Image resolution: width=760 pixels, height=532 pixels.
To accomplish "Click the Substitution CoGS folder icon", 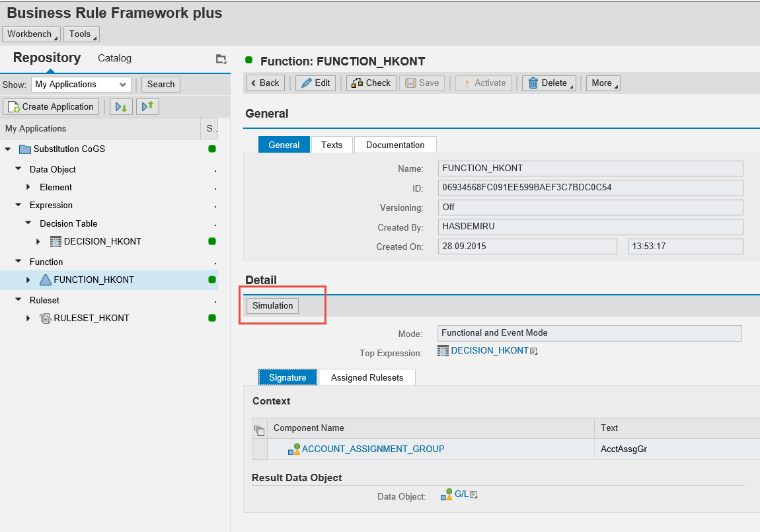I will [25, 149].
